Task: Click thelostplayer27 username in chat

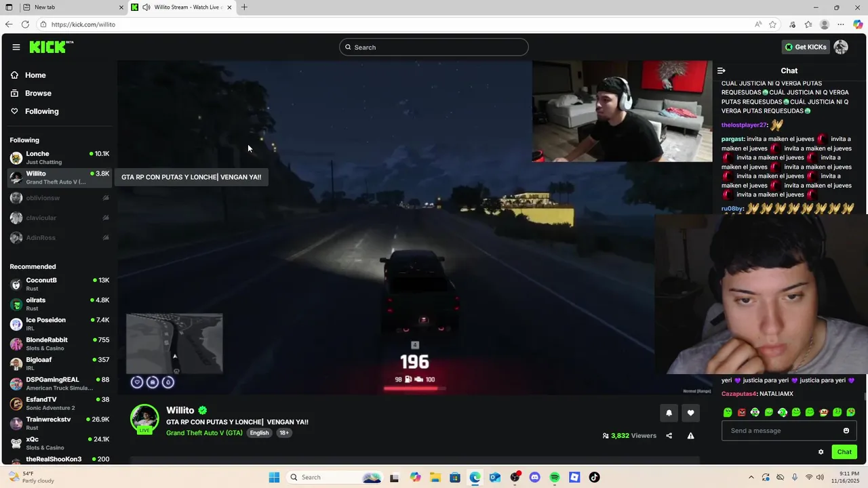Action: click(x=744, y=125)
